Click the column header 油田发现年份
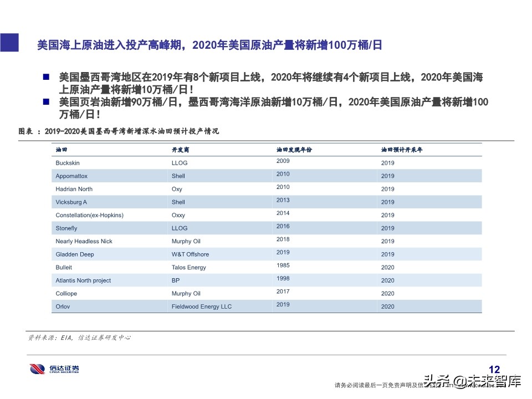 click(294, 150)
